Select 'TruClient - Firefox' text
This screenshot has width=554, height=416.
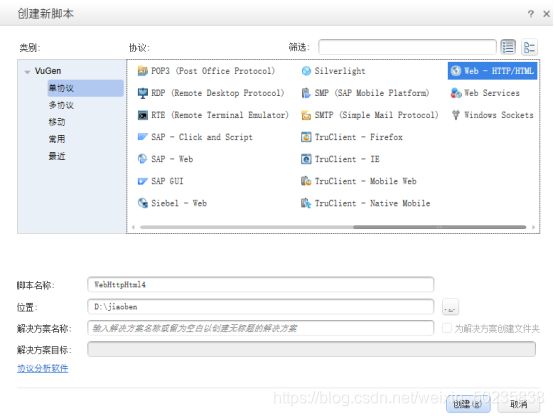(x=359, y=137)
